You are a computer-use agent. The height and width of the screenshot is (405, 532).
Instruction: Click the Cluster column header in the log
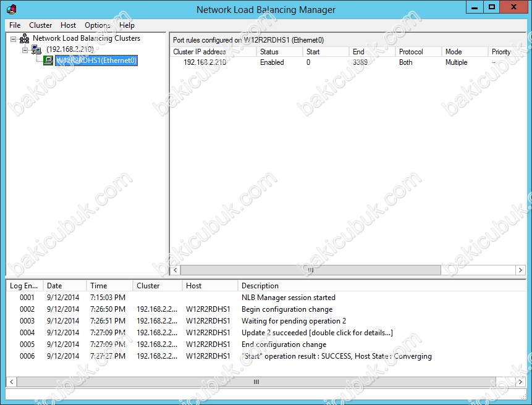158,286
